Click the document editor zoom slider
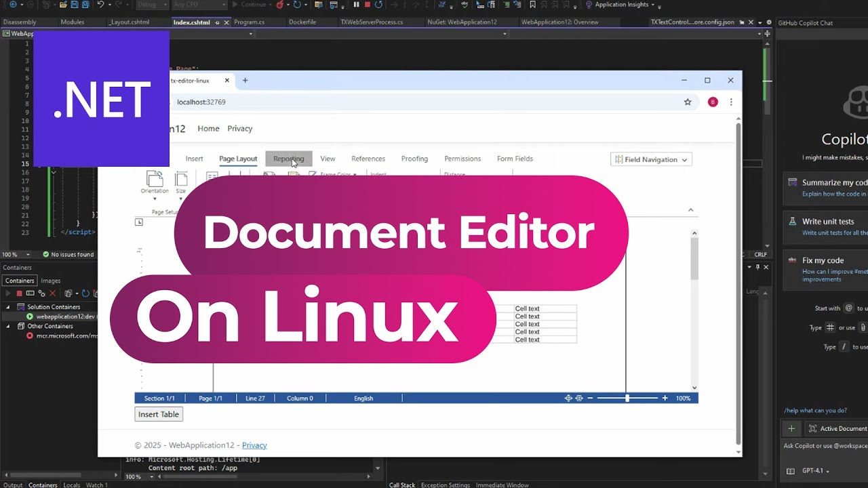Viewport: 868px width, 488px height. 627,399
